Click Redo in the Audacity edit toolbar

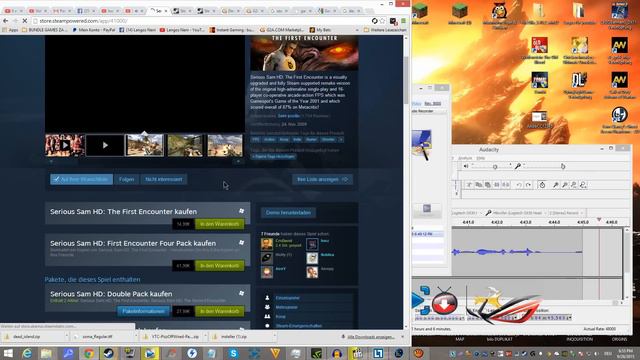coord(528,185)
